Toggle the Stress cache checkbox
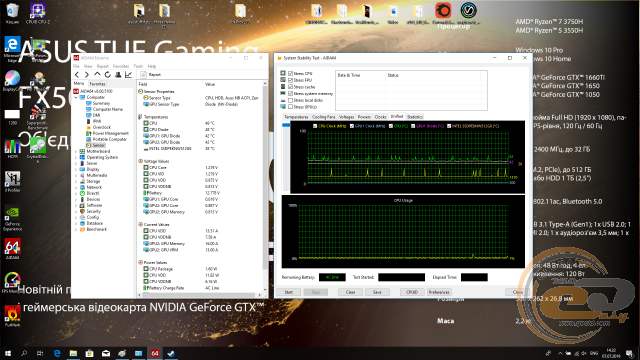This screenshot has height=360, width=640. click(x=291, y=87)
